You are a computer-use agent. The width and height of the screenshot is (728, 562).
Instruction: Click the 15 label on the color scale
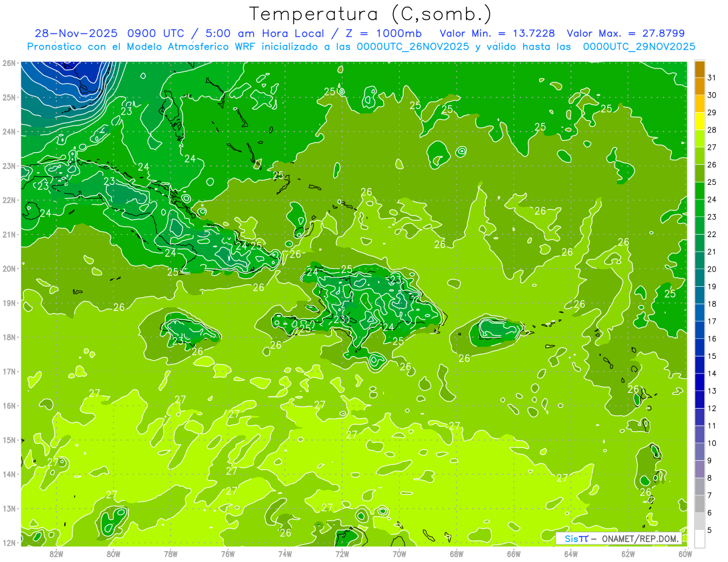pyautogui.click(x=712, y=356)
